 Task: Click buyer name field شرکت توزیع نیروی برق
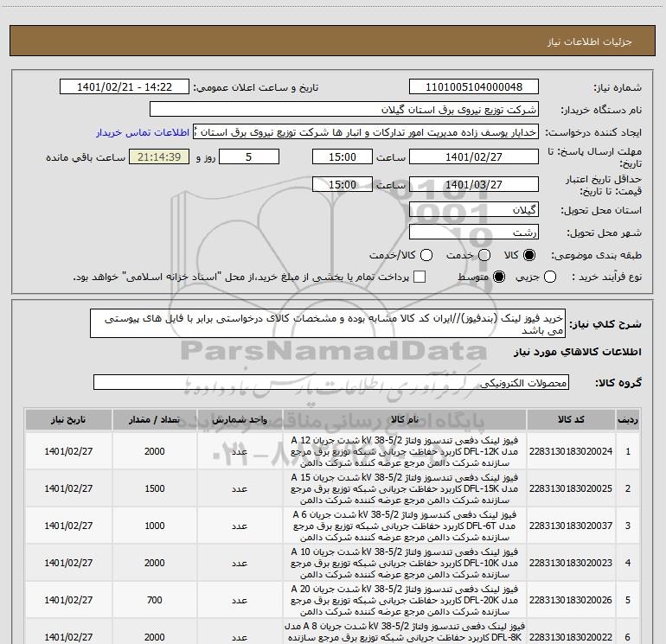(x=344, y=110)
